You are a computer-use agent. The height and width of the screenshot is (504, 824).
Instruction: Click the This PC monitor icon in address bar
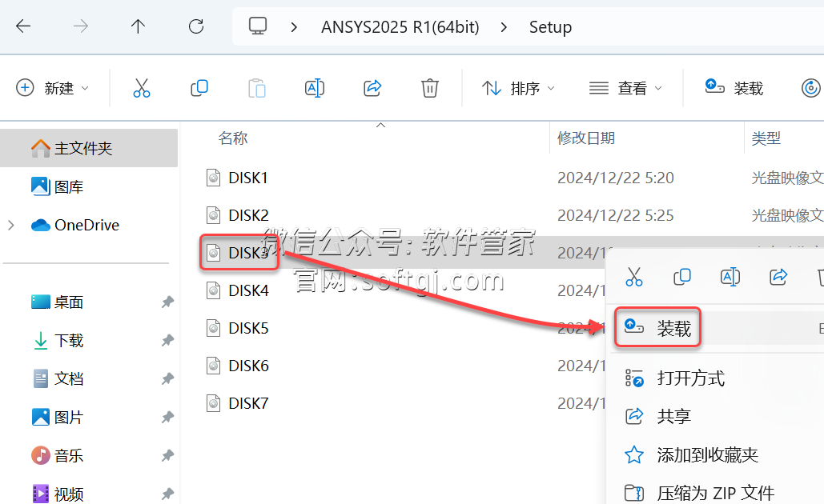tap(258, 26)
